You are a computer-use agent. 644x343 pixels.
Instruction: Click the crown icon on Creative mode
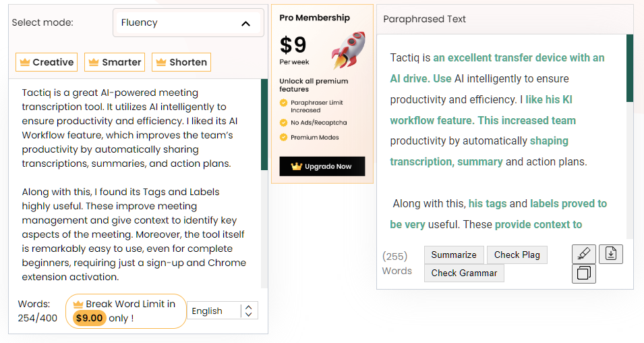point(25,62)
